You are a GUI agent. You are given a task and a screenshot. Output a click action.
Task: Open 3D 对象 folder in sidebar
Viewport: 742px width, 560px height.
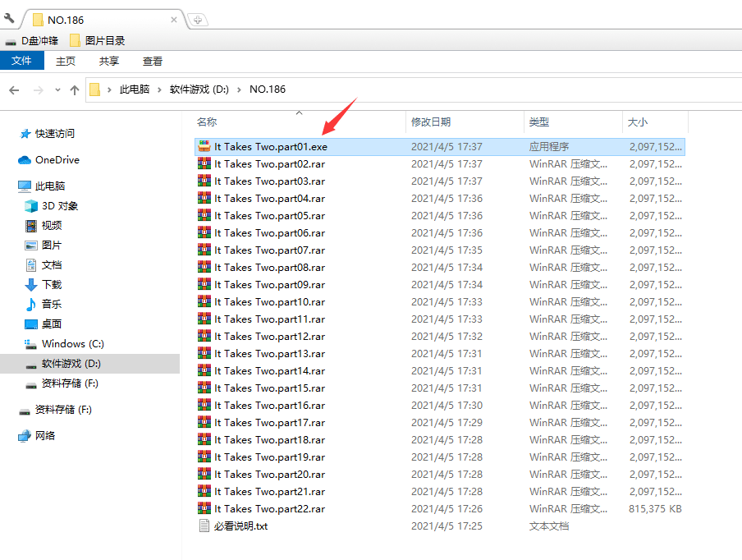[x=60, y=206]
